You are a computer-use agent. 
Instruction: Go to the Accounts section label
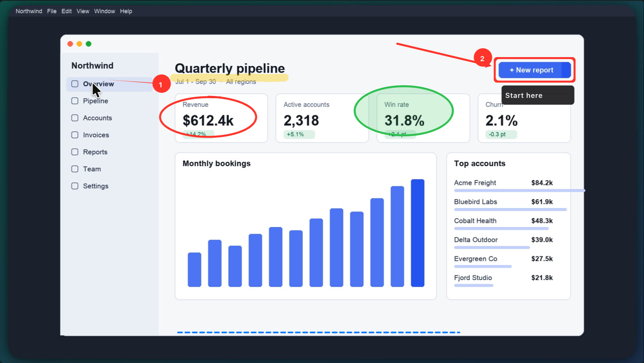point(97,118)
